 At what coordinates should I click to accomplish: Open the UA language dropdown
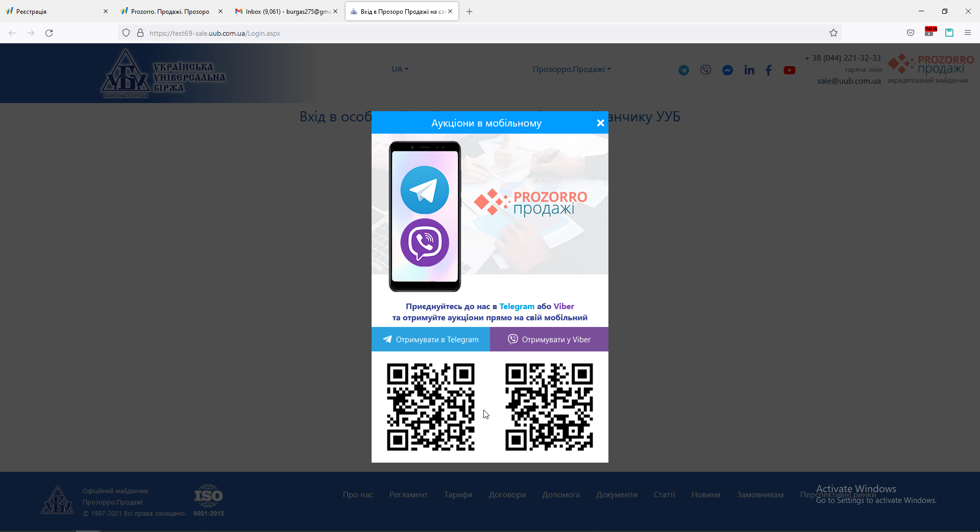400,69
